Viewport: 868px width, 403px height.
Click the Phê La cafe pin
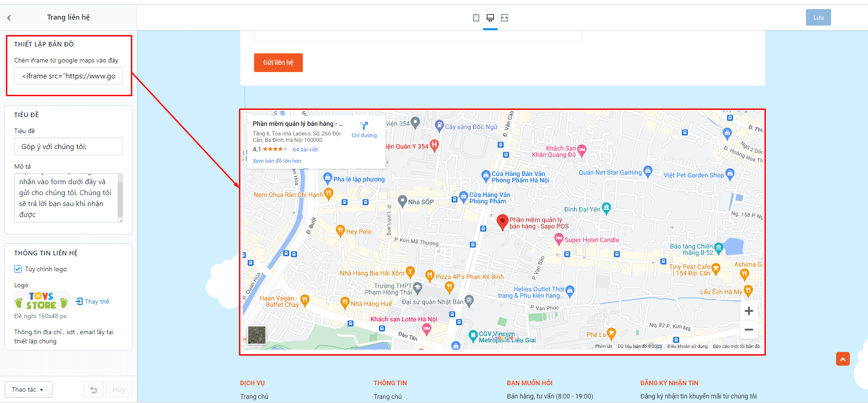coord(612,333)
